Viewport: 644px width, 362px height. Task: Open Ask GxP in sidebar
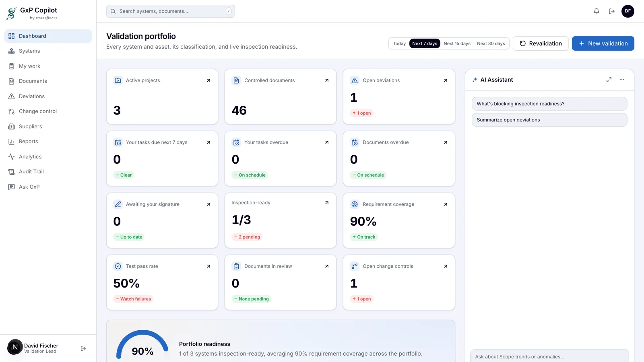pyautogui.click(x=48, y=187)
